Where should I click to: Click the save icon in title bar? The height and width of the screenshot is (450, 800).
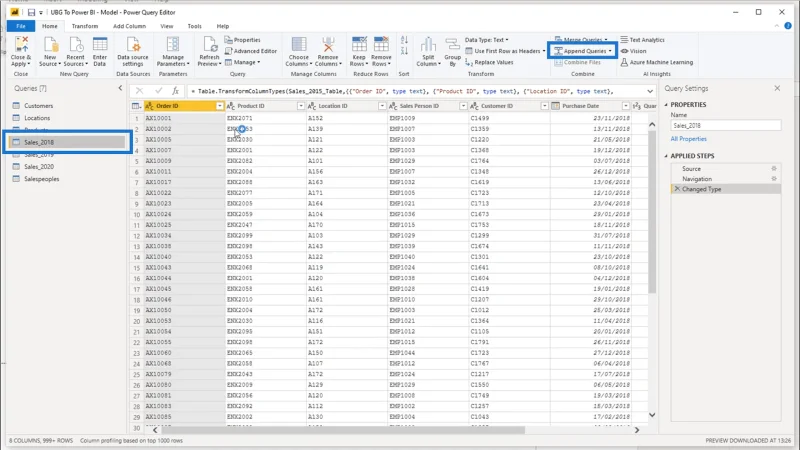[31, 12]
